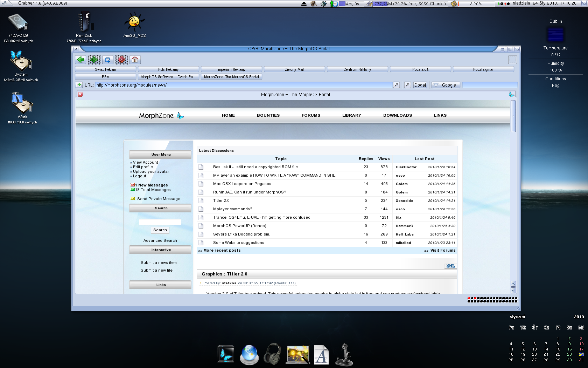Launch the picture viewer icon in dock
This screenshot has height=368, width=588.
click(298, 355)
